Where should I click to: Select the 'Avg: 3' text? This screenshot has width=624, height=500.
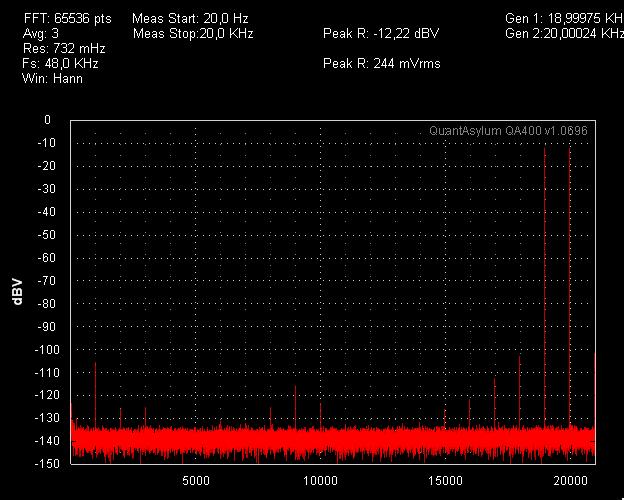tap(41, 33)
